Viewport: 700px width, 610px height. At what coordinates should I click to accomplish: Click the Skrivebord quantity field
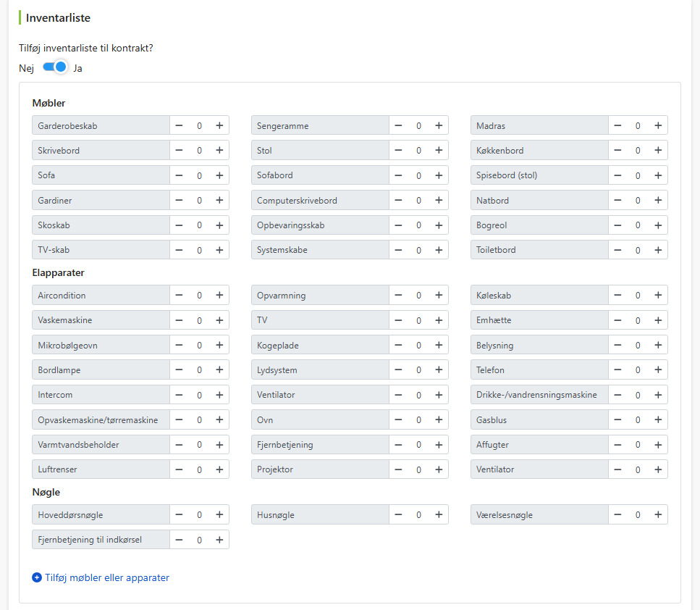pos(199,151)
